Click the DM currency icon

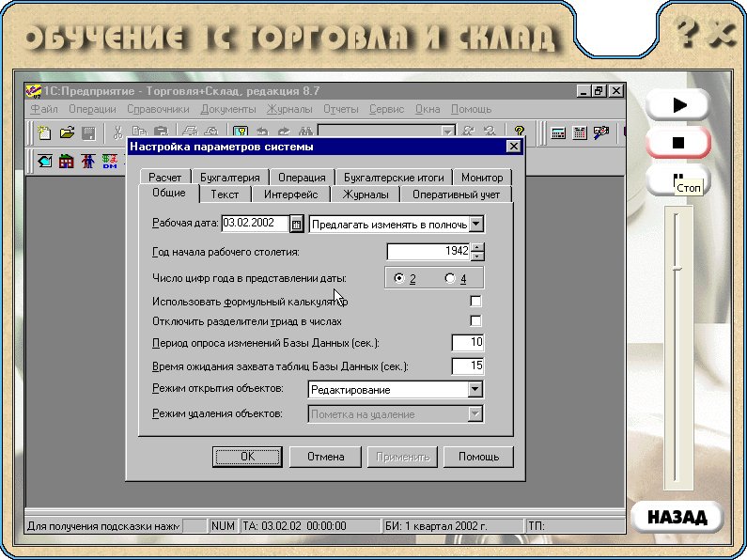110,161
